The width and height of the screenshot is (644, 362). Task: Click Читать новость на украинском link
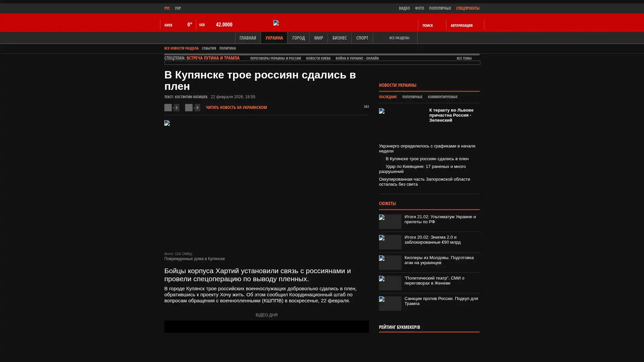(x=236, y=108)
